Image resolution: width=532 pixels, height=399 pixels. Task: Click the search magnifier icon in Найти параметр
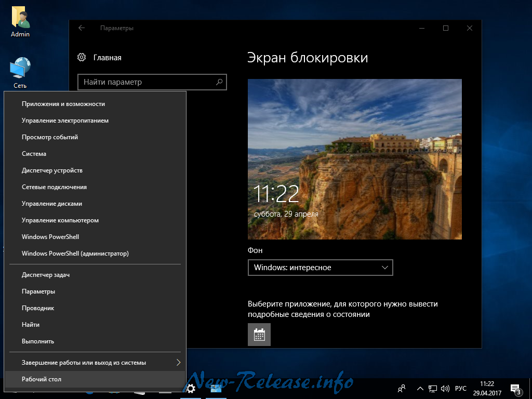click(219, 82)
